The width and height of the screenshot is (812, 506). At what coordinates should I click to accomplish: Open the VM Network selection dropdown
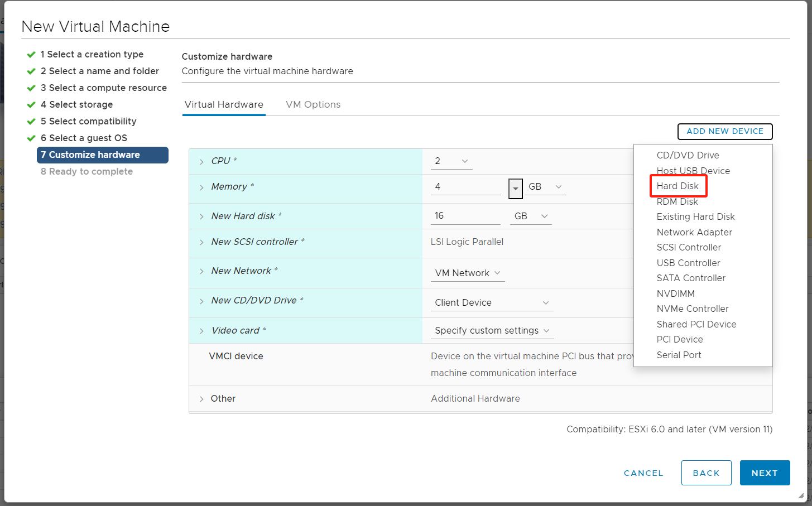tap(468, 273)
